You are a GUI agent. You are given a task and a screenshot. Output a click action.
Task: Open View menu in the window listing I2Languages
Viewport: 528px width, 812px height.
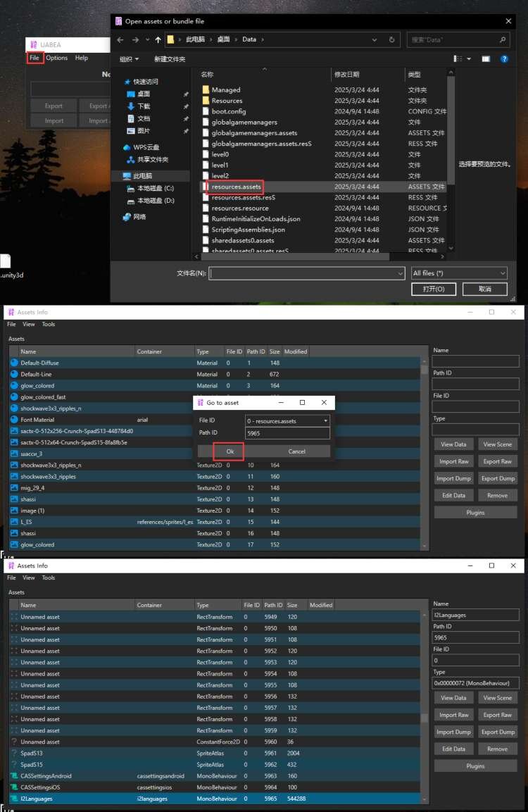pos(28,578)
